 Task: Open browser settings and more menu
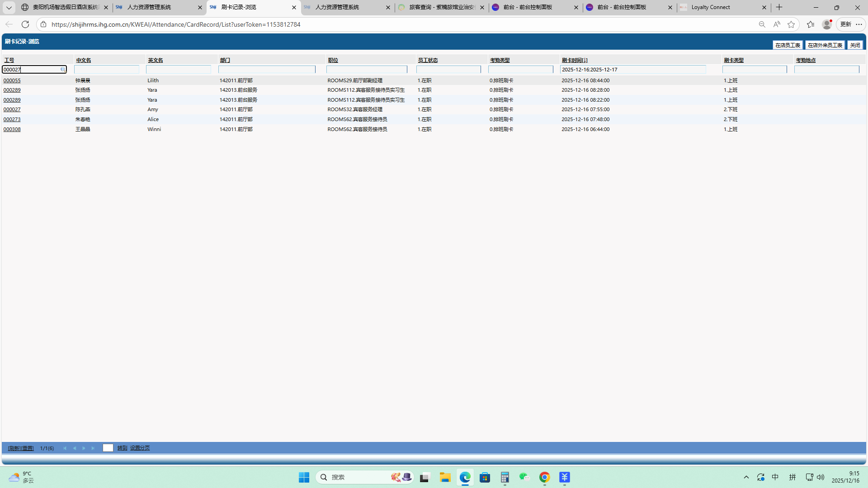tap(859, 24)
